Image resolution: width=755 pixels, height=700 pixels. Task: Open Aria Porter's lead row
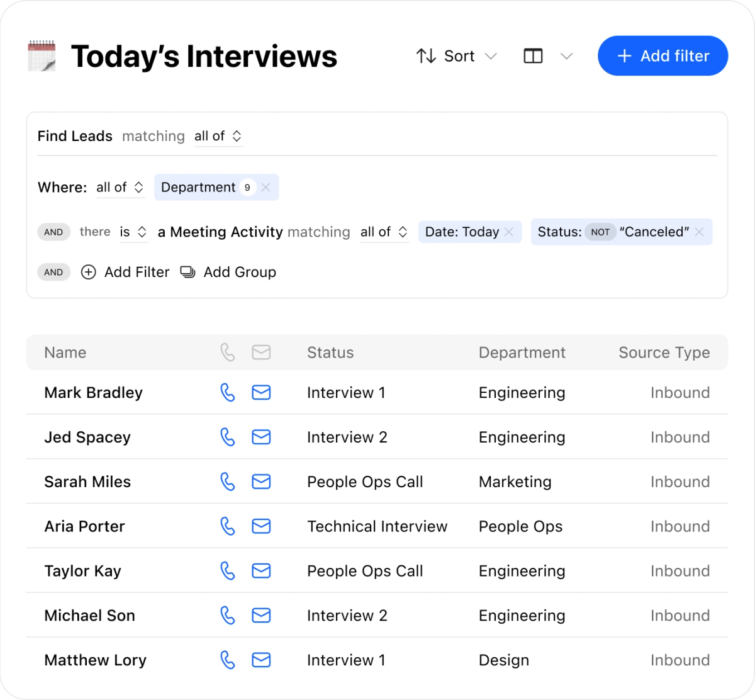[377, 526]
